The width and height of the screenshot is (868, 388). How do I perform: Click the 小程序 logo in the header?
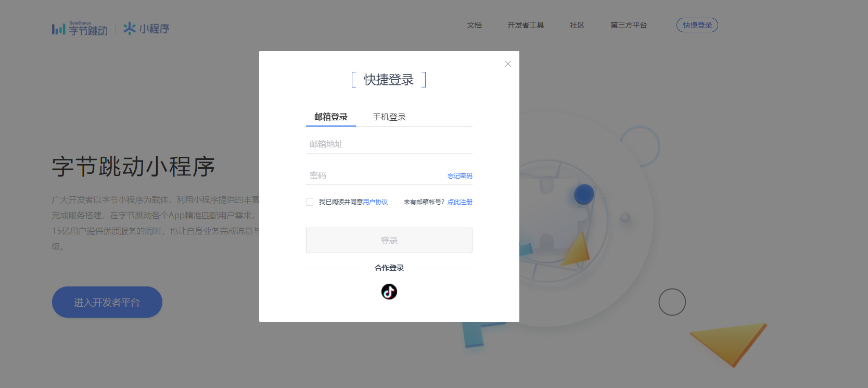point(146,29)
